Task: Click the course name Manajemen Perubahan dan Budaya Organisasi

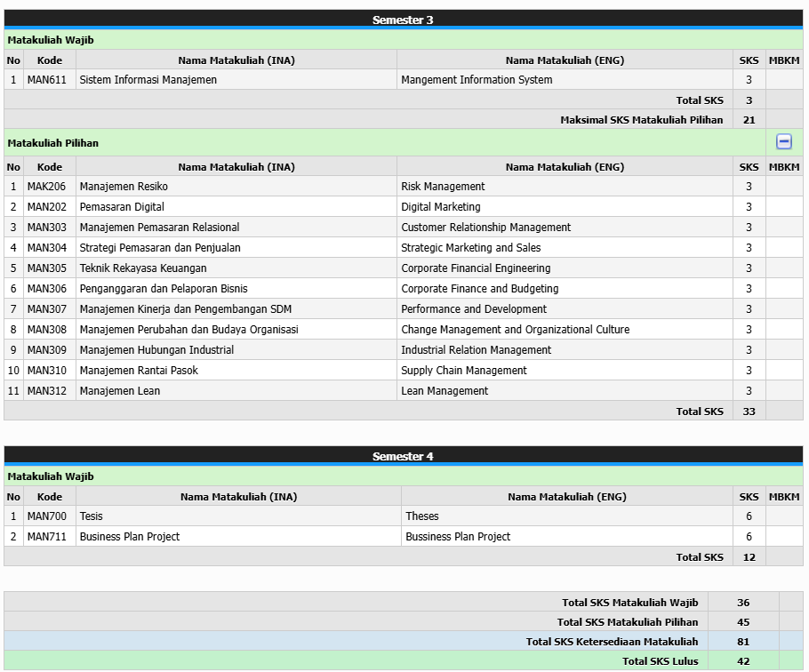Action: pyautogui.click(x=188, y=330)
